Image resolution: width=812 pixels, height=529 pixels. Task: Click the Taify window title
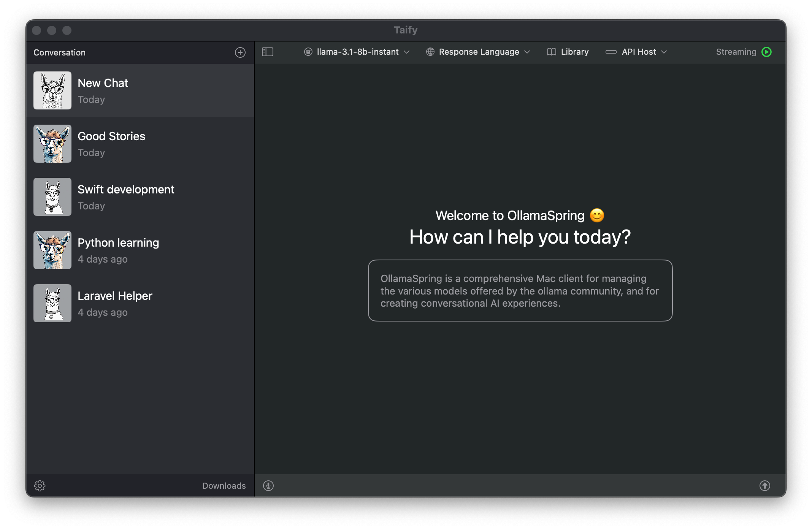click(x=406, y=30)
